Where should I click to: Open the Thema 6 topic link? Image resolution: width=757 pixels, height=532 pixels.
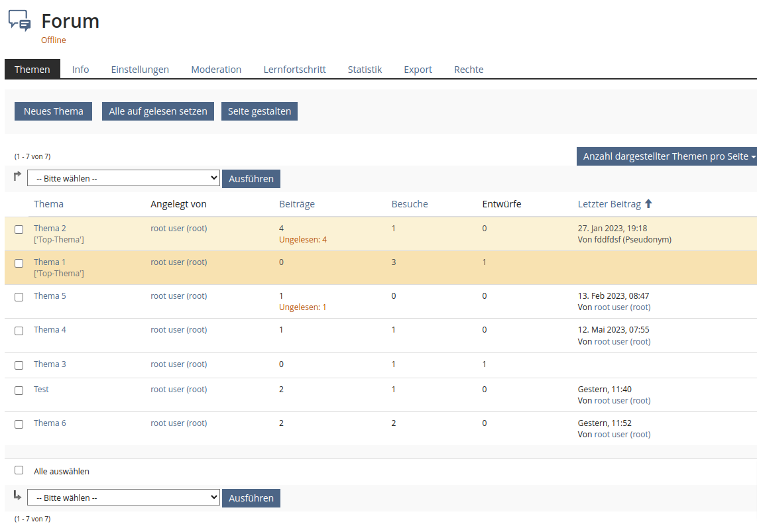point(50,423)
